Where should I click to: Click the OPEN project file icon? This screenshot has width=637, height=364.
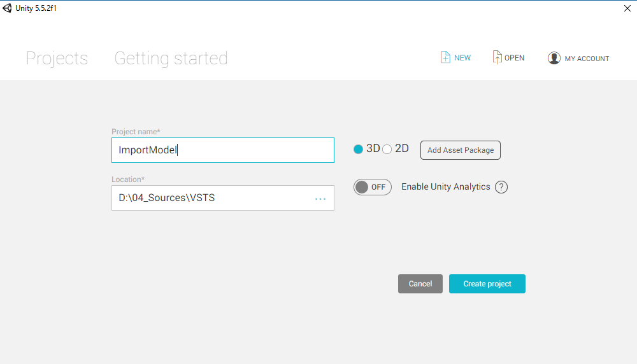click(497, 57)
